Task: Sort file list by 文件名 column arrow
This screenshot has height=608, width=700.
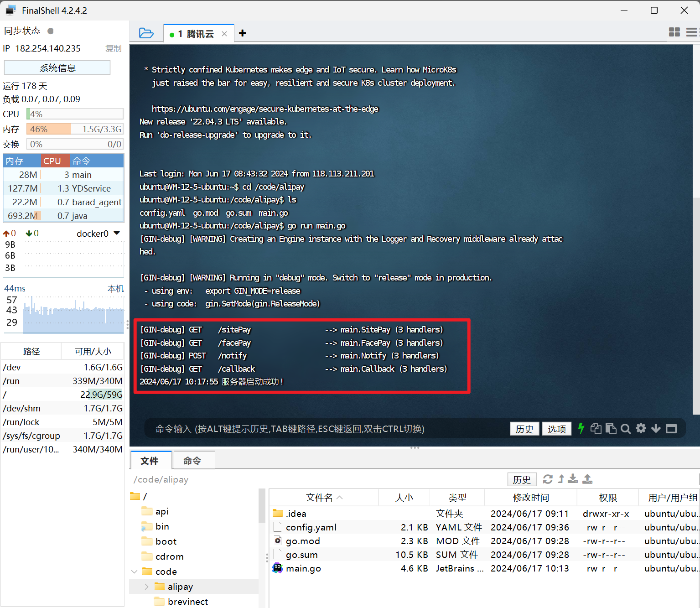Action: click(340, 498)
